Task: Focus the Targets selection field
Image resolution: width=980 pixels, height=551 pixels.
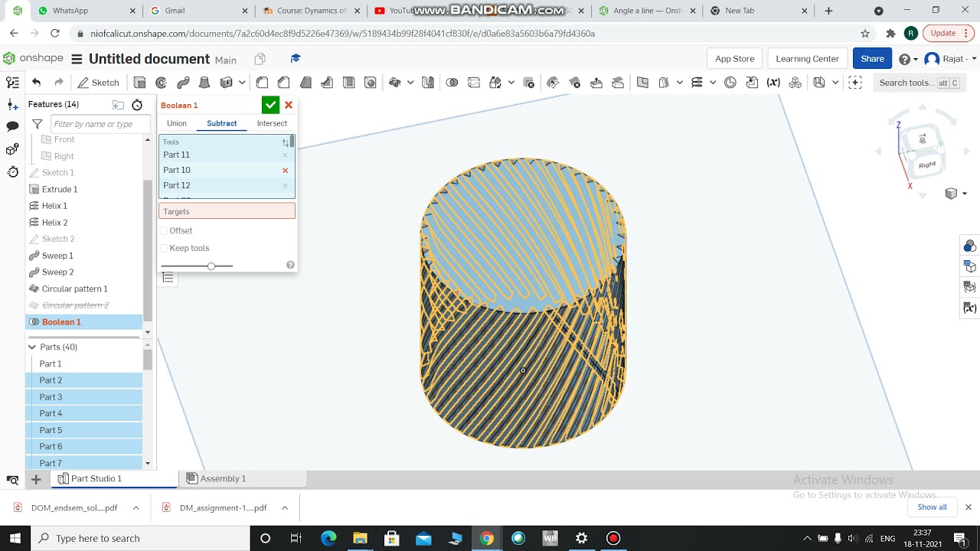Action: 227,211
